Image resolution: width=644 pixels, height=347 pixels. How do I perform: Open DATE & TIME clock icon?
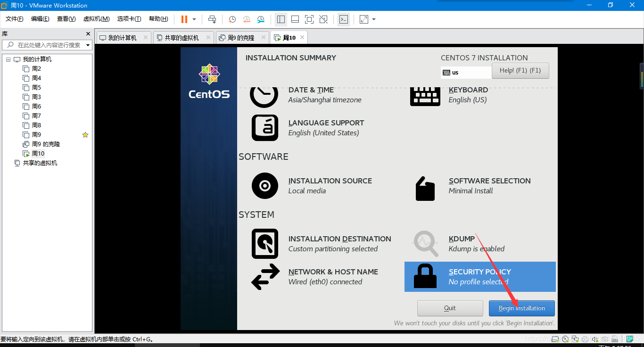pyautogui.click(x=264, y=96)
